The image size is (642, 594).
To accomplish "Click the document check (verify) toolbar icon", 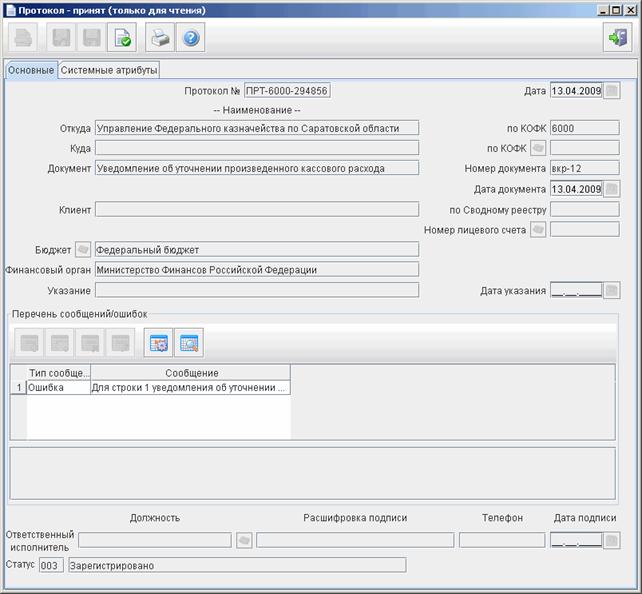I will [x=122, y=38].
